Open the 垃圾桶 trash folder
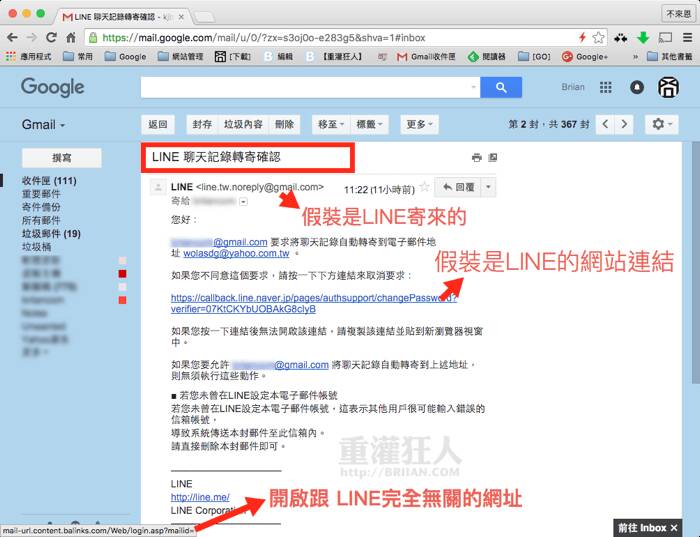 coord(36,247)
